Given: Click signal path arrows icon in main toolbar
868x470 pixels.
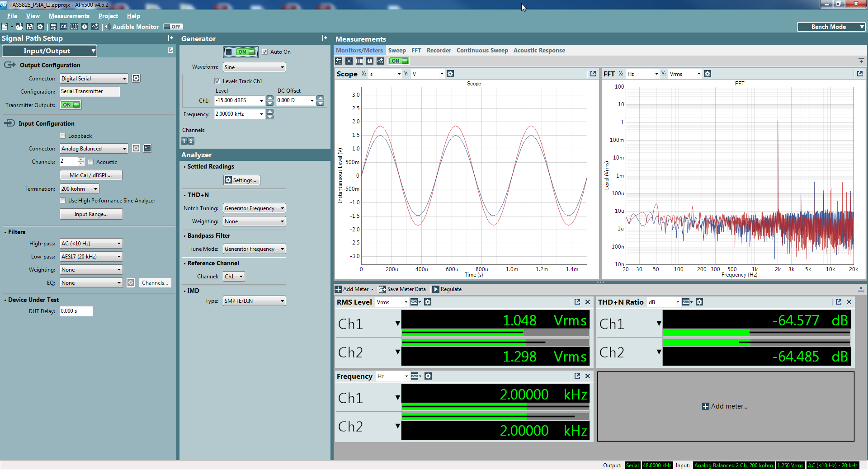Looking at the screenshot, I should [53, 27].
